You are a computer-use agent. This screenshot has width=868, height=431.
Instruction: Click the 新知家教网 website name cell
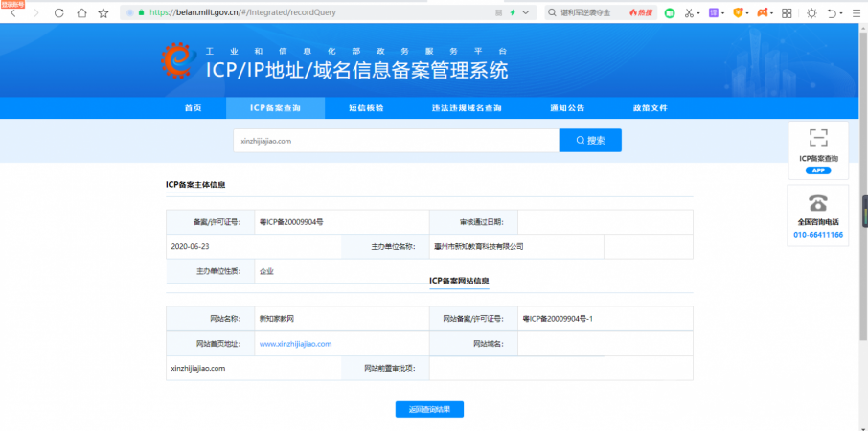[x=342, y=319]
